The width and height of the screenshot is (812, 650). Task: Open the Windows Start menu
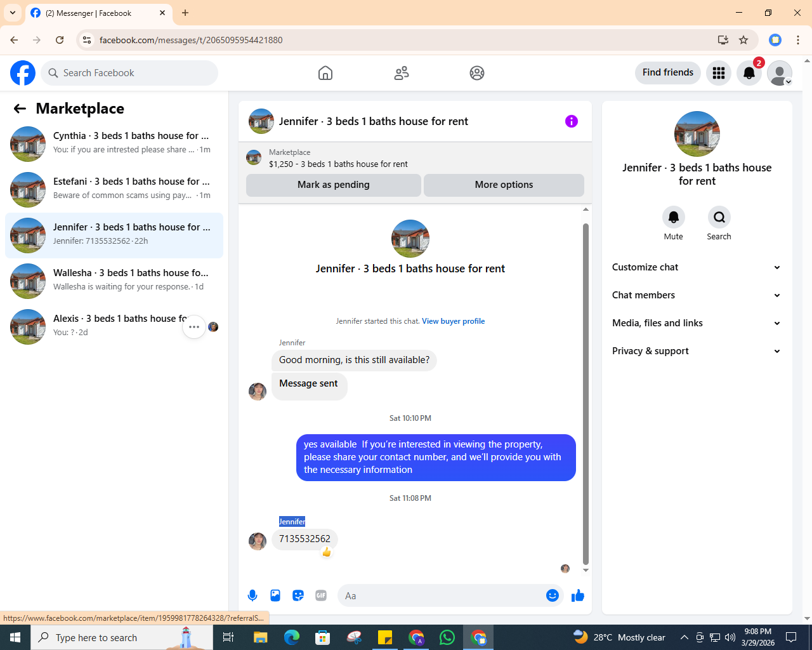coord(15,637)
